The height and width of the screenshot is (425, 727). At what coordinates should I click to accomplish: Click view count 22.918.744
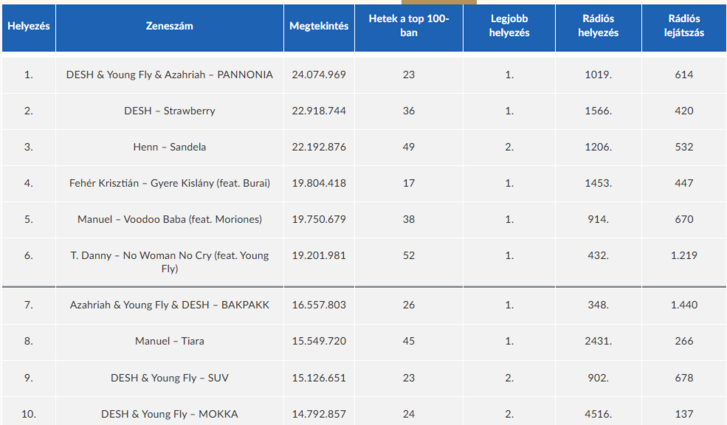pos(319,111)
